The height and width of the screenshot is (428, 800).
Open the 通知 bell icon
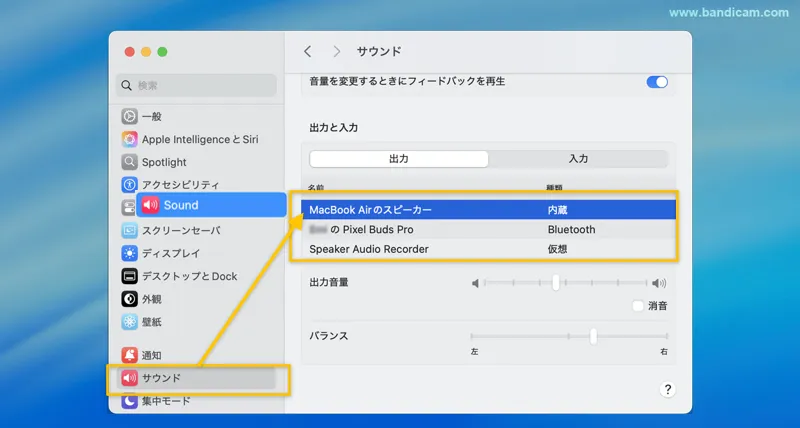[x=130, y=355]
